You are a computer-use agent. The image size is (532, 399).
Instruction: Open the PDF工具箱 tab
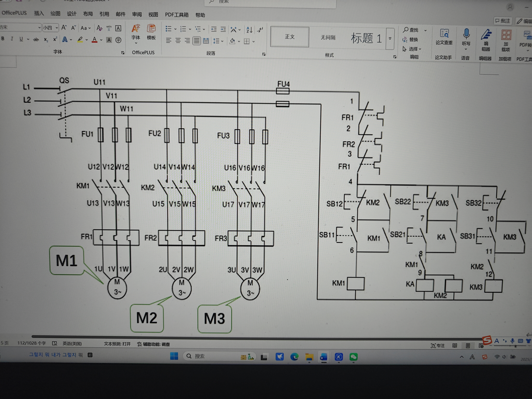[x=177, y=15]
